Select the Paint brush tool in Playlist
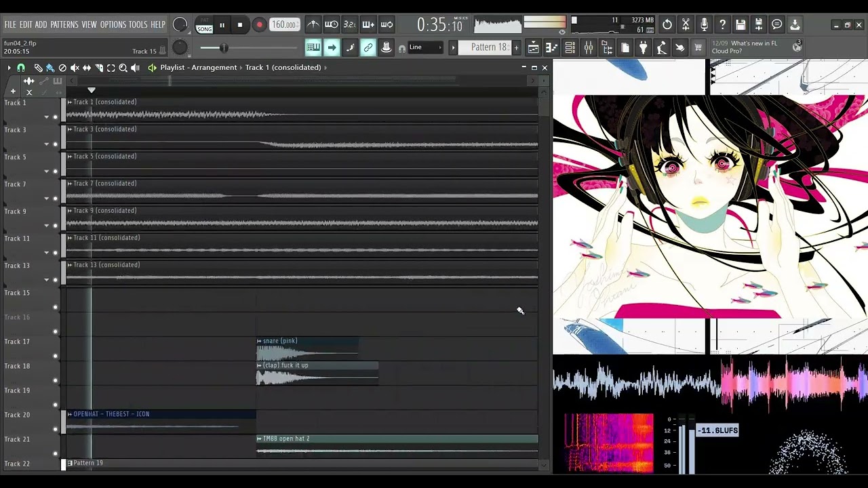The height and width of the screenshot is (488, 868). [x=50, y=68]
